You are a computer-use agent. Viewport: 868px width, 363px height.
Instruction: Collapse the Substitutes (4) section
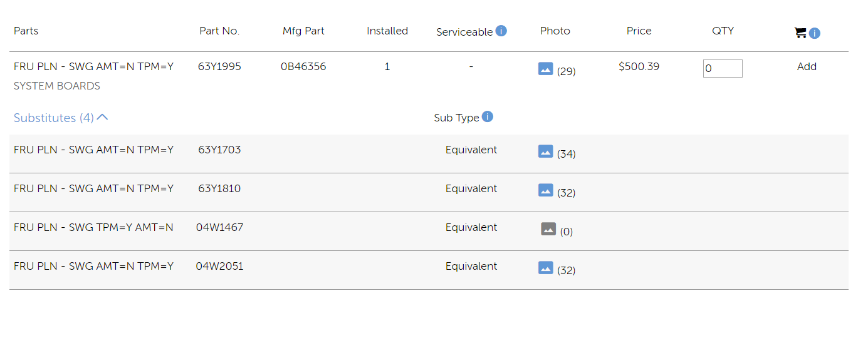tap(61, 118)
